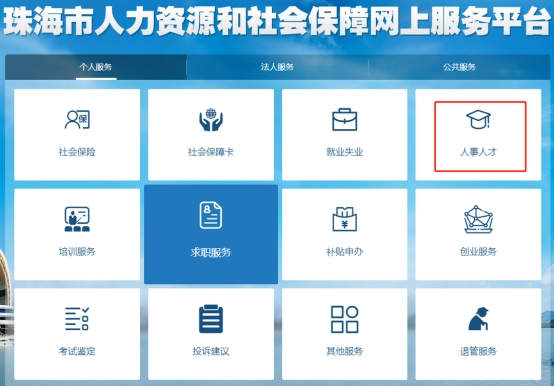Image resolution: width=554 pixels, height=387 pixels.
Task: Click the 创业服务 network laptop icon
Action: 478,219
